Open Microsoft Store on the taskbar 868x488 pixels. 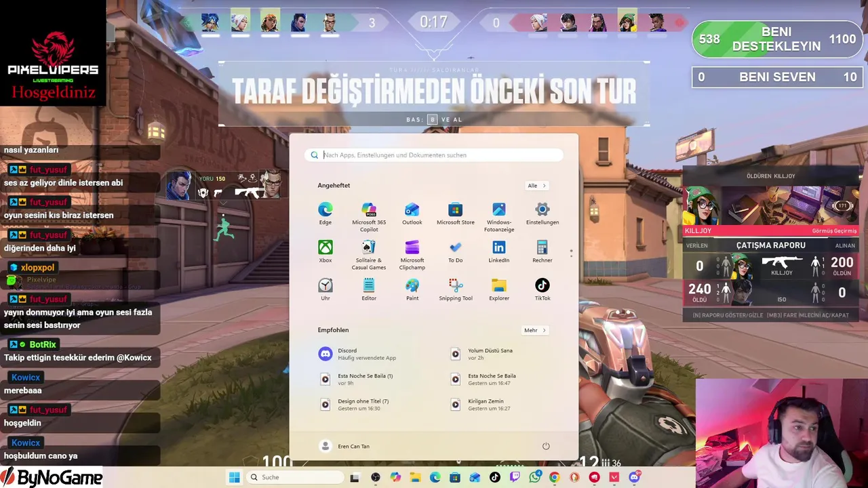[x=455, y=477]
